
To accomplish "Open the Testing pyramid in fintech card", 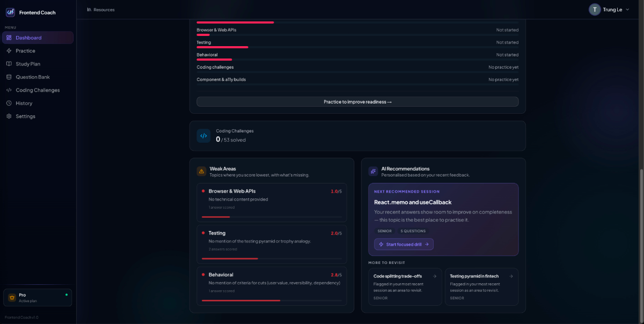I will pyautogui.click(x=482, y=286).
